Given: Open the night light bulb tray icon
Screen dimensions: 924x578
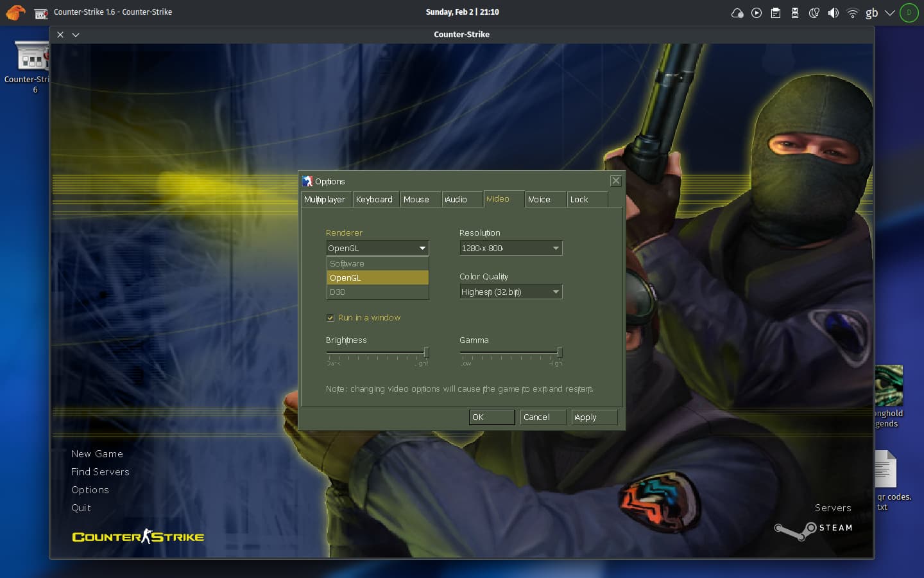Looking at the screenshot, I should point(814,12).
